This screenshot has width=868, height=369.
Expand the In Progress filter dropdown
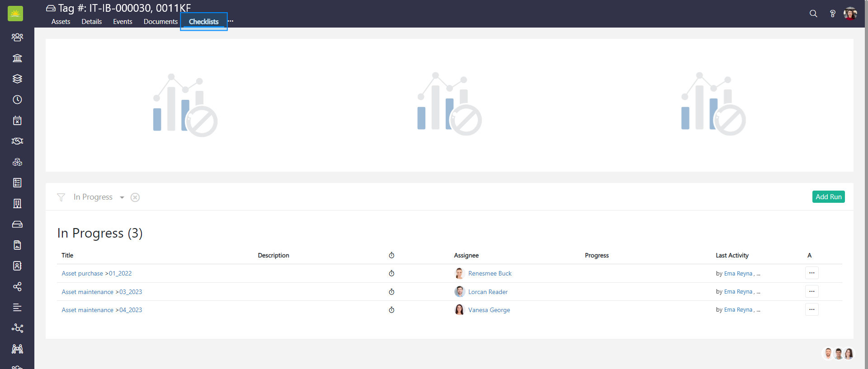122,197
